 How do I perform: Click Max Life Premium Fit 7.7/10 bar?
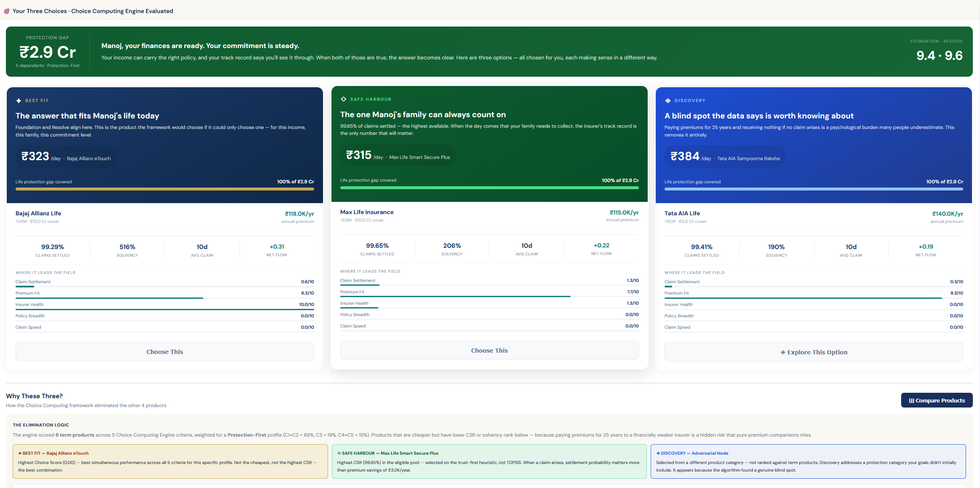point(489,297)
